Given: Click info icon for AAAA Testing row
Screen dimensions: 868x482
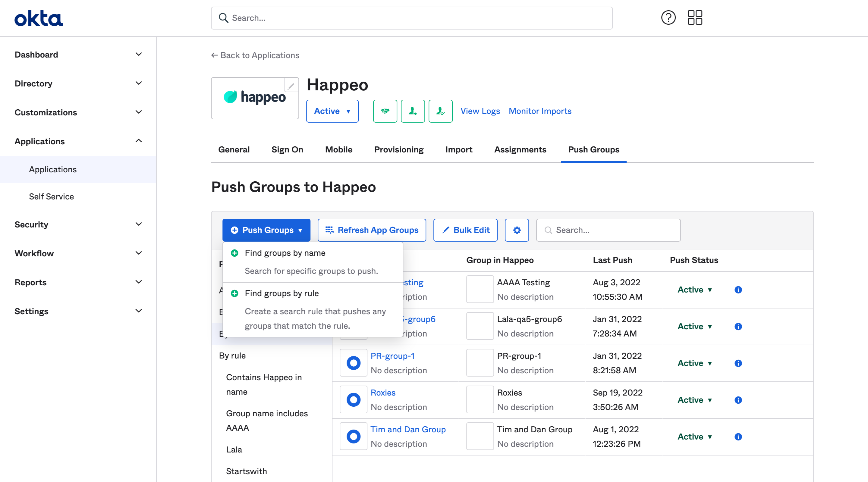Looking at the screenshot, I should coord(738,290).
